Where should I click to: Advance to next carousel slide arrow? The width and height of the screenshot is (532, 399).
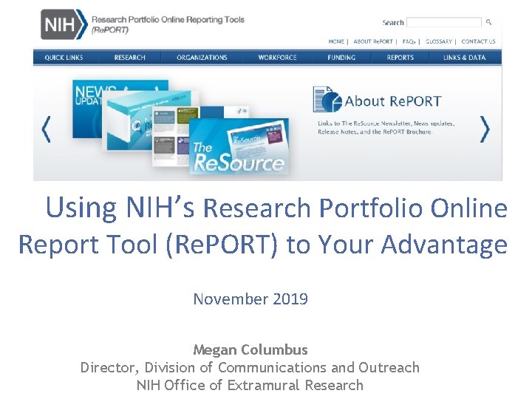[485, 129]
